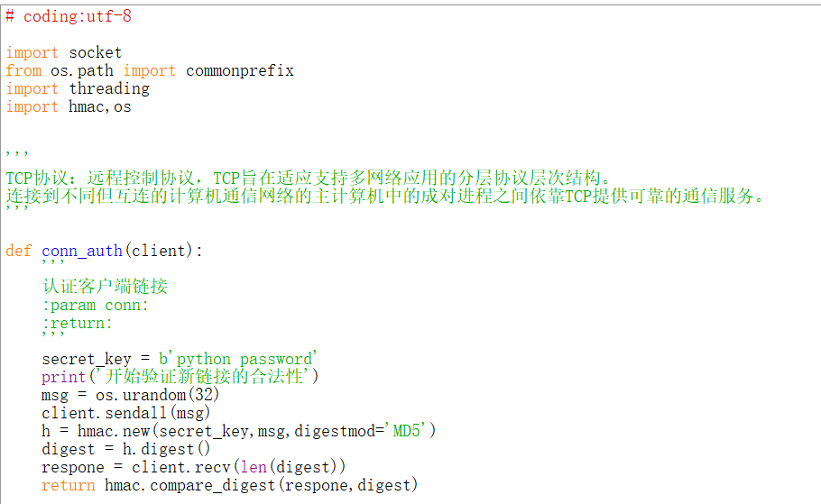Click 'hmac,os' on the import line
Screen dimensions: 821x504
click(x=99, y=106)
